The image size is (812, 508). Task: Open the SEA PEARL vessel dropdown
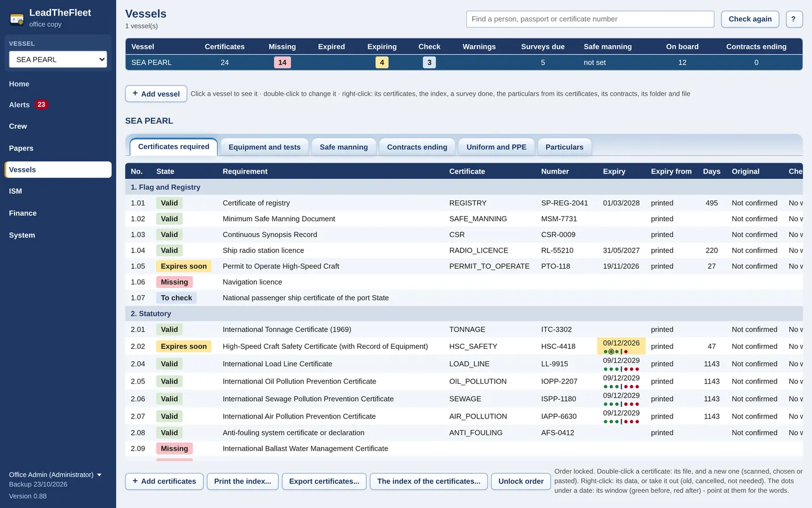[58, 59]
